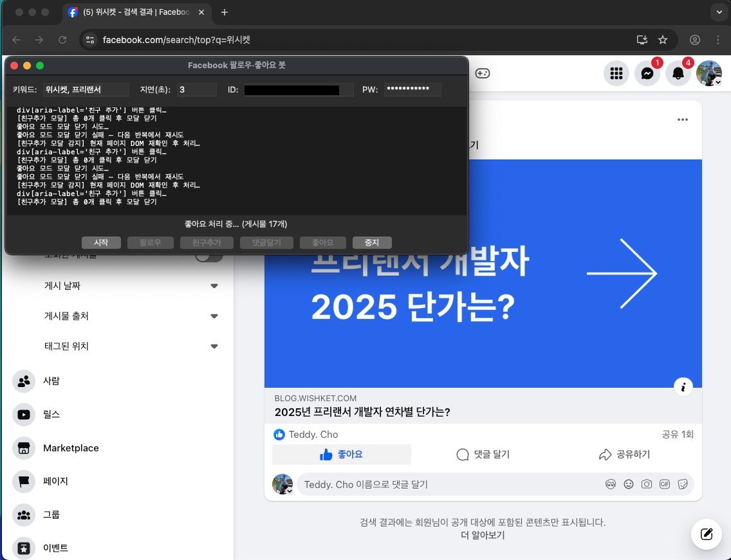Click 댓글 달기 comment button
This screenshot has width=731, height=560.
(483, 455)
